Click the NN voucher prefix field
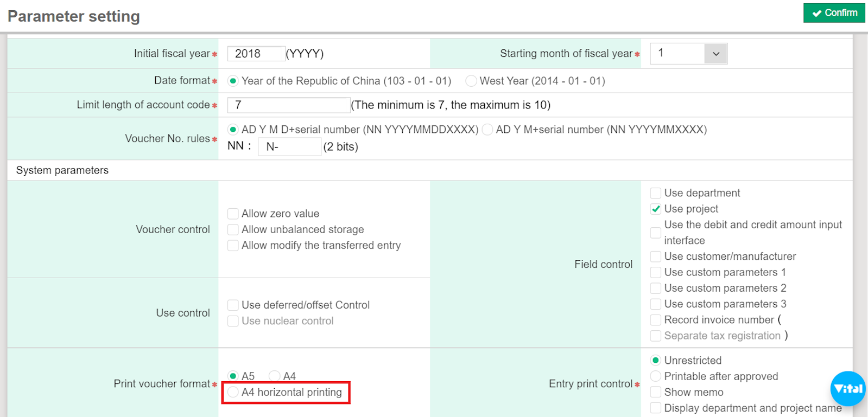 point(289,146)
